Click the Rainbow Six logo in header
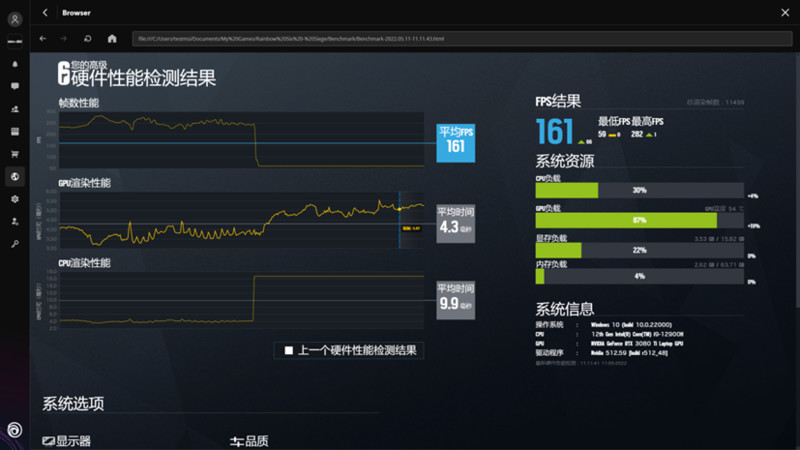The image size is (800, 450). [x=63, y=73]
